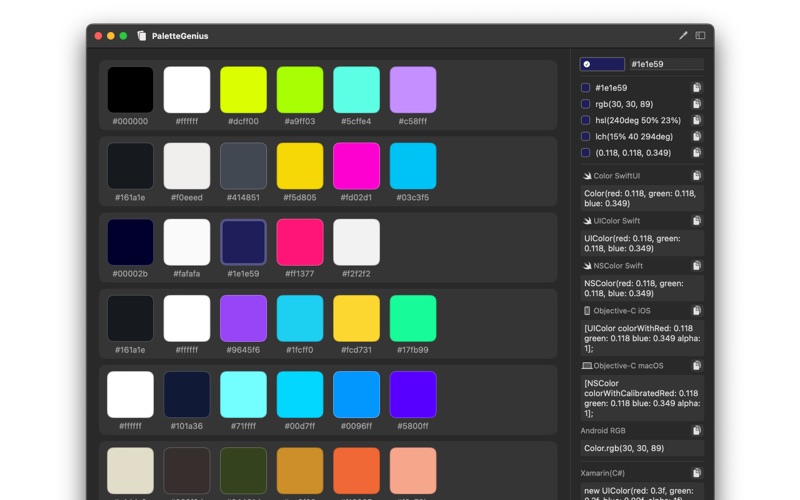Click the #1e1e59 hex input field
This screenshot has width=800, height=500.
666,64
